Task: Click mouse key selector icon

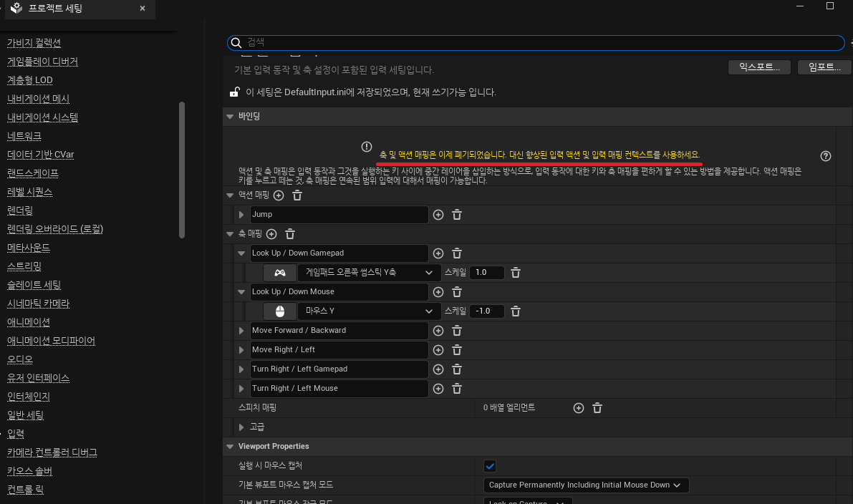Action: [x=279, y=311]
